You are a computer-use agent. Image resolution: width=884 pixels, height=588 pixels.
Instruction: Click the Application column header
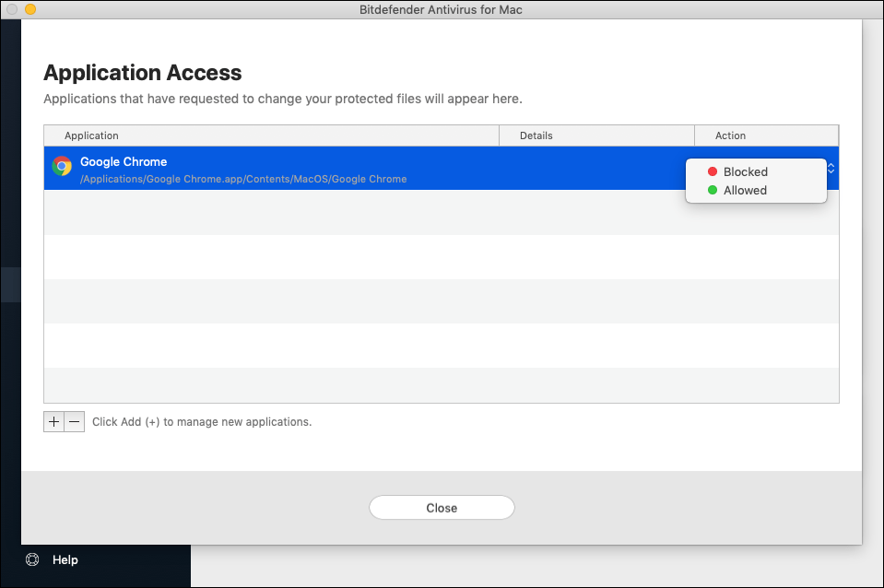point(90,135)
